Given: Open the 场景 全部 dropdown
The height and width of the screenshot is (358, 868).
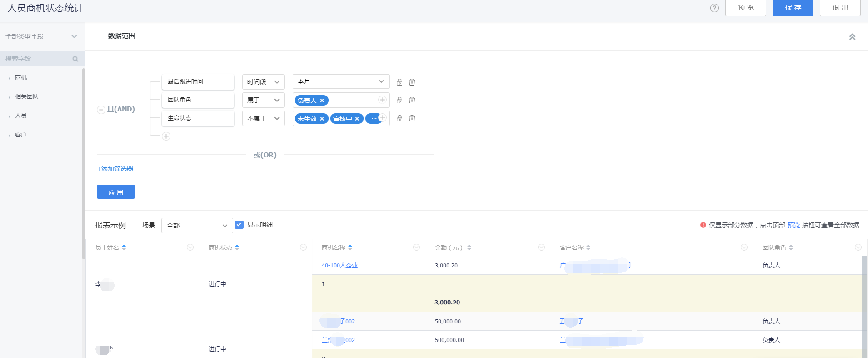Looking at the screenshot, I should (197, 226).
